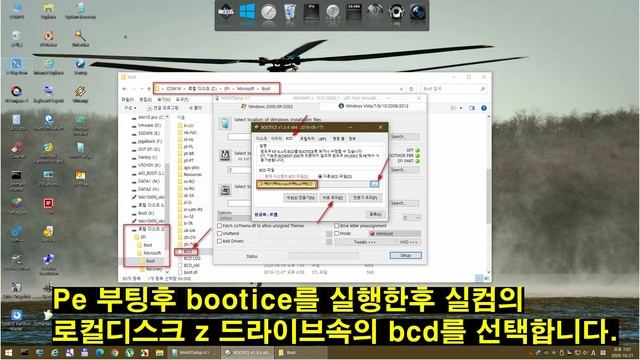This screenshot has height=360, width=640.
Task: Open the taskbar command prompt icon
Action: 24,353
